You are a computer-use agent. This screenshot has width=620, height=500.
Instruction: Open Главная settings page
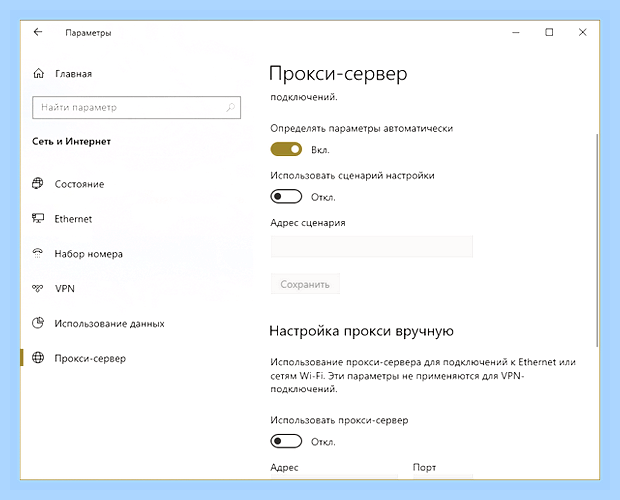point(74,74)
